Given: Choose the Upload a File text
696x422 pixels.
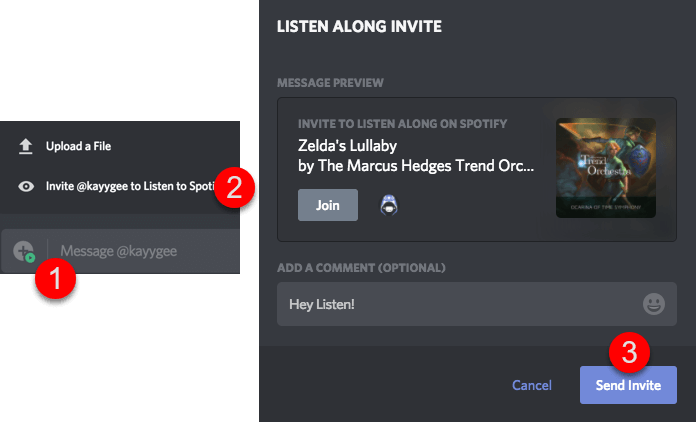Looking at the screenshot, I should tap(78, 146).
